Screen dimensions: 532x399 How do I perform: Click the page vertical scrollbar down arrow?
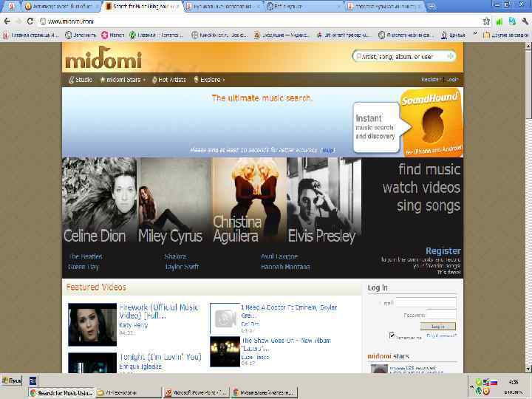[x=528, y=369]
